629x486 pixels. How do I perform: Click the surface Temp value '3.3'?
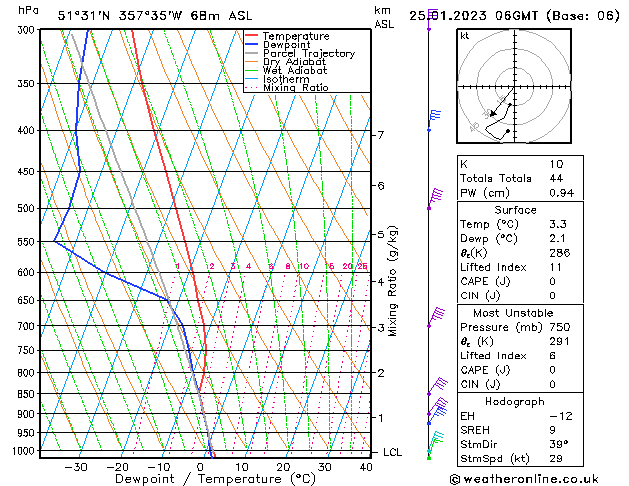coord(558,224)
